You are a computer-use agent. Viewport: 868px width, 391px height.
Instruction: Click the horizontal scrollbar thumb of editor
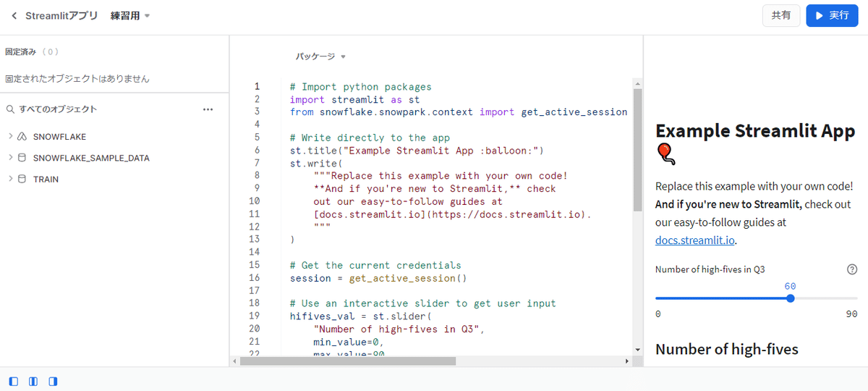348,361
